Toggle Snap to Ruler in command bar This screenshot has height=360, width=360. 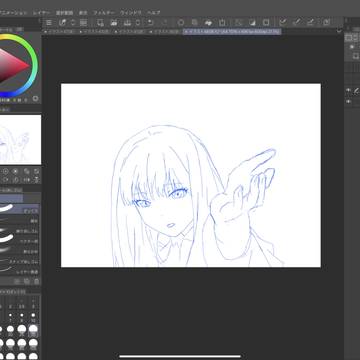(283, 23)
